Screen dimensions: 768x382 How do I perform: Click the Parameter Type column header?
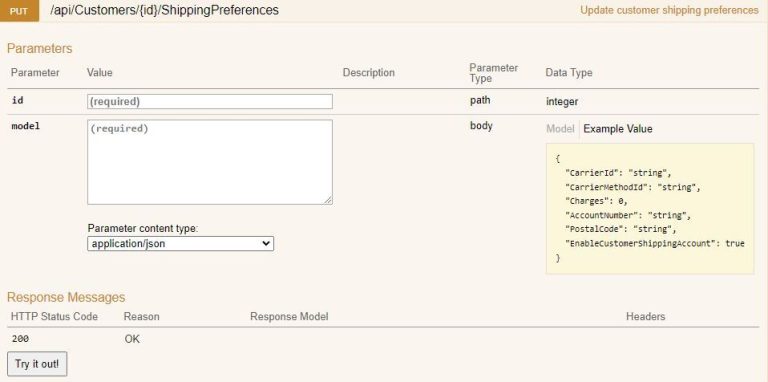pyautogui.click(x=494, y=72)
